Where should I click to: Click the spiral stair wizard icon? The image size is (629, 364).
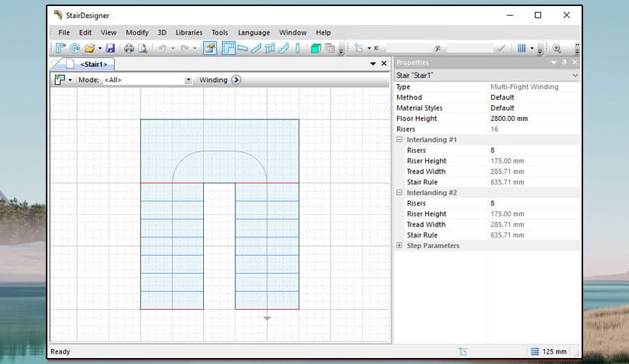pos(74,48)
